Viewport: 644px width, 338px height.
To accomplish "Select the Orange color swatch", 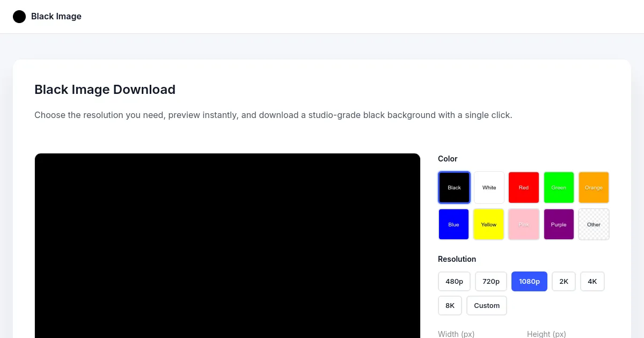I will 594,187.
